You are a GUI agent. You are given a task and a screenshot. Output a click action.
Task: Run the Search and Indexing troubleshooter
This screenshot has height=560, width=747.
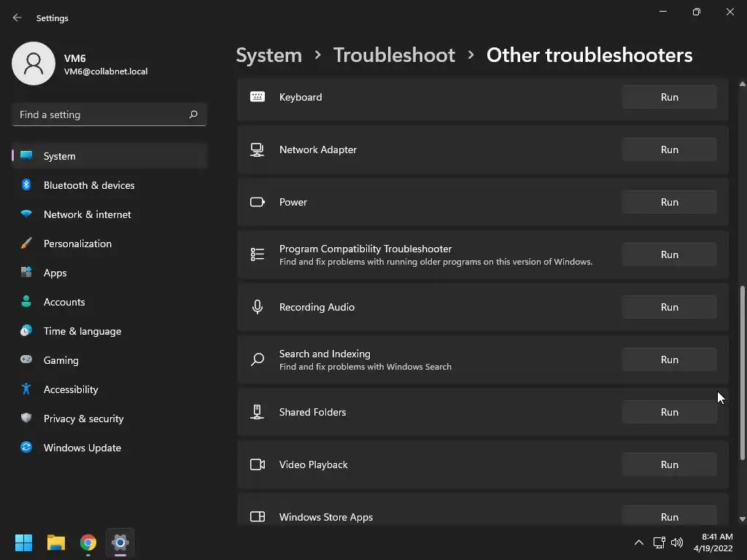pos(669,359)
